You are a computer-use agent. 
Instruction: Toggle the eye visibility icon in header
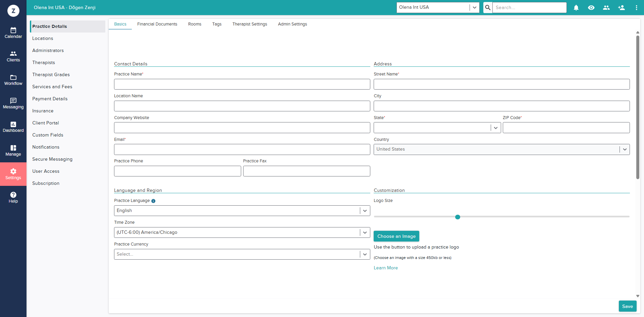[x=591, y=7]
